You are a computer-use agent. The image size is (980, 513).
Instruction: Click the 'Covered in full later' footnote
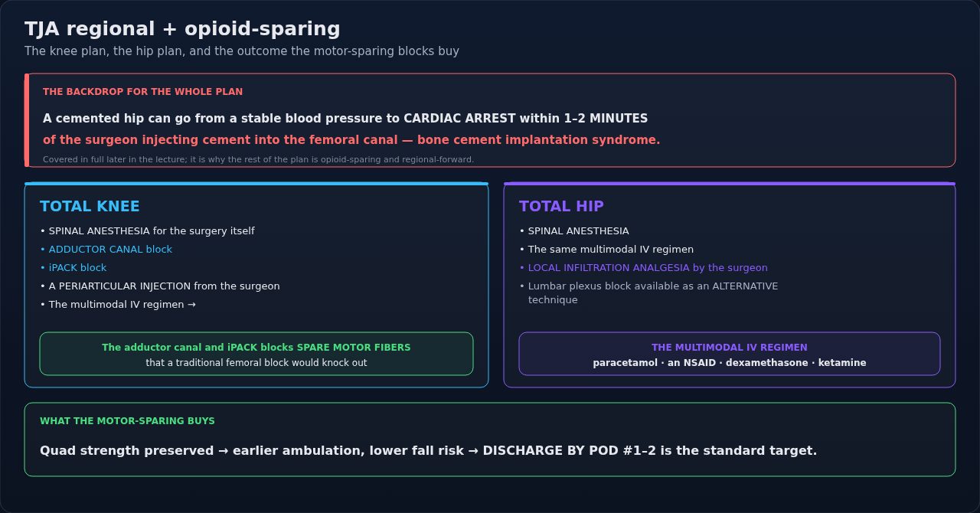click(259, 159)
